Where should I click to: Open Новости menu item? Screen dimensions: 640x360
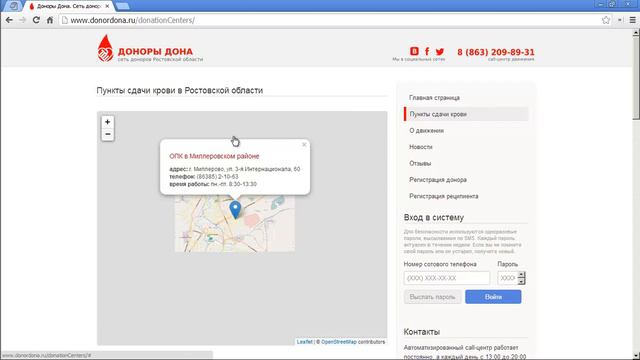420,147
